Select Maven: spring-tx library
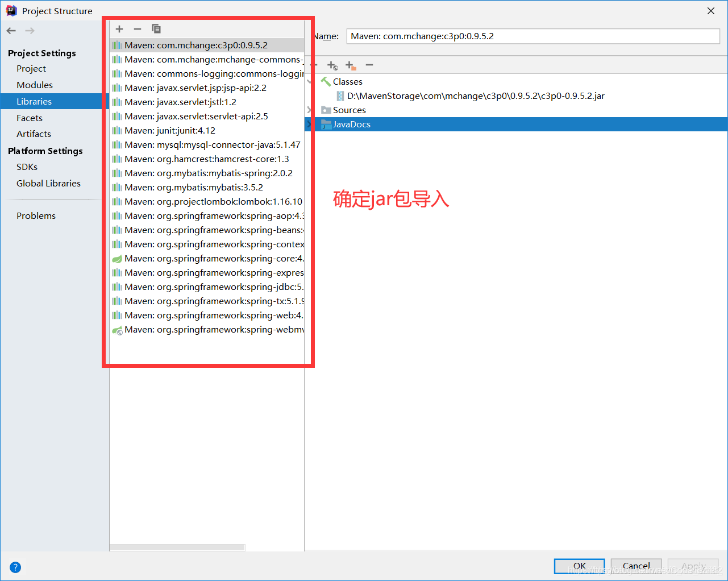This screenshot has width=728, height=581. tap(207, 301)
